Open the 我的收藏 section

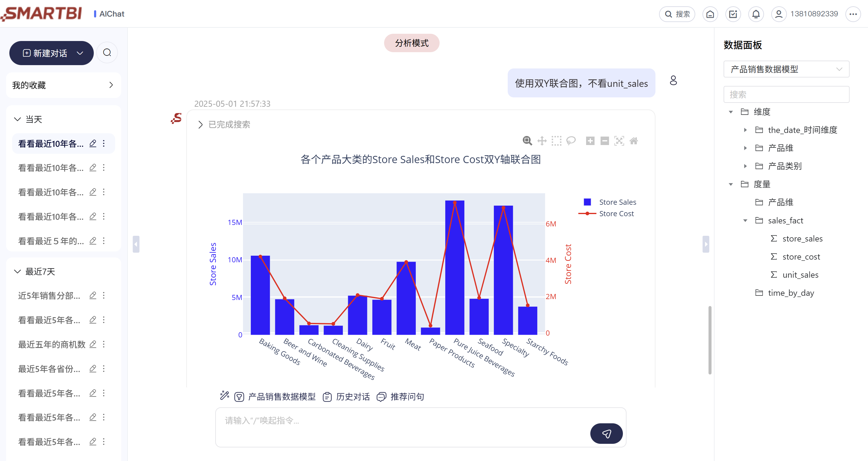point(63,85)
